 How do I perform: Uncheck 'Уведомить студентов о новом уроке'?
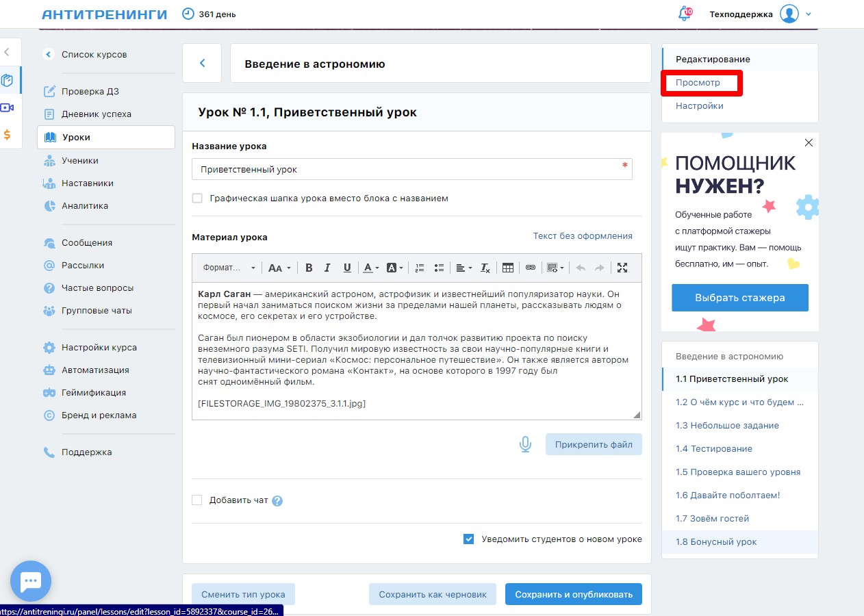[x=468, y=539]
